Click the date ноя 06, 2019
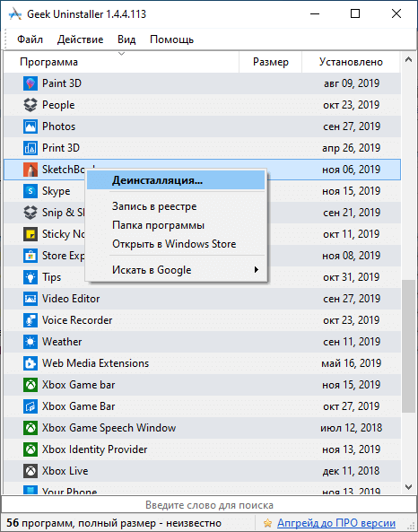 click(x=351, y=170)
